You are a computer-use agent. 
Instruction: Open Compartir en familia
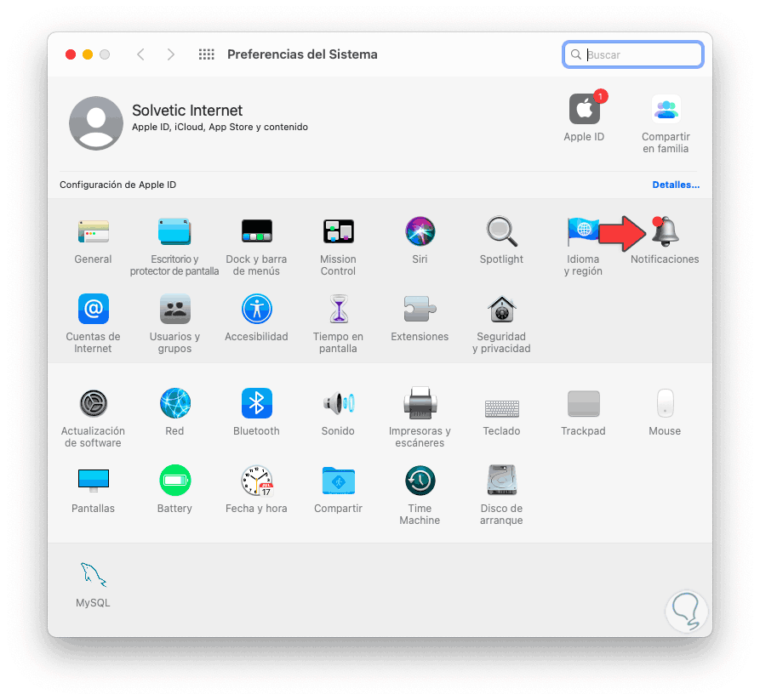pos(666,109)
